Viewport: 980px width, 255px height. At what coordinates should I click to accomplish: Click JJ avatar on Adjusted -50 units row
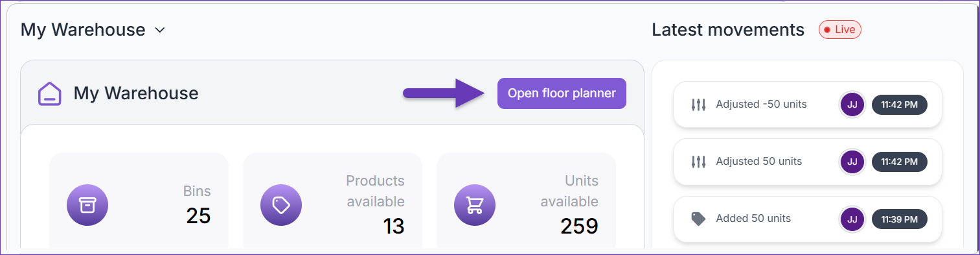tap(852, 104)
